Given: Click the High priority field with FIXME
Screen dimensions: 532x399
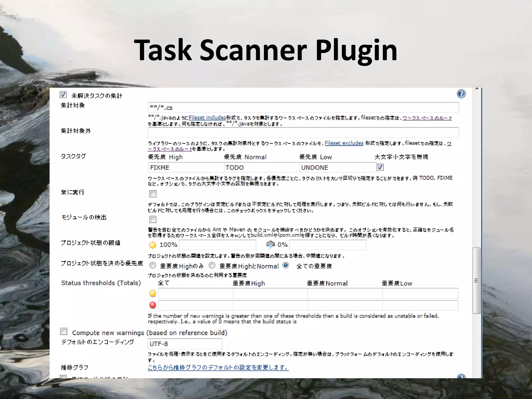Looking at the screenshot, I should click(x=186, y=168).
